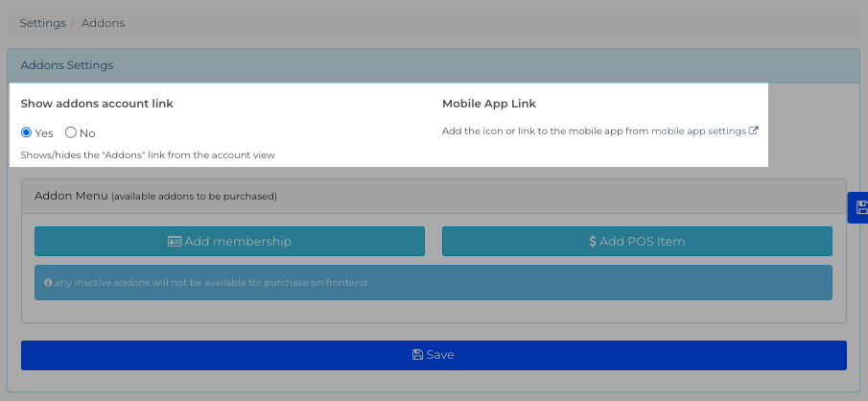
Task: Click the 'Shows/hides the Addons link' help text
Action: (148, 155)
